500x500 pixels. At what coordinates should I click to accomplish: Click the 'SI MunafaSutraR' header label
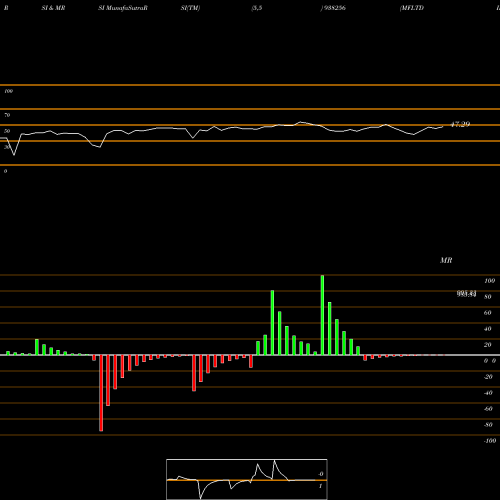[123, 8]
